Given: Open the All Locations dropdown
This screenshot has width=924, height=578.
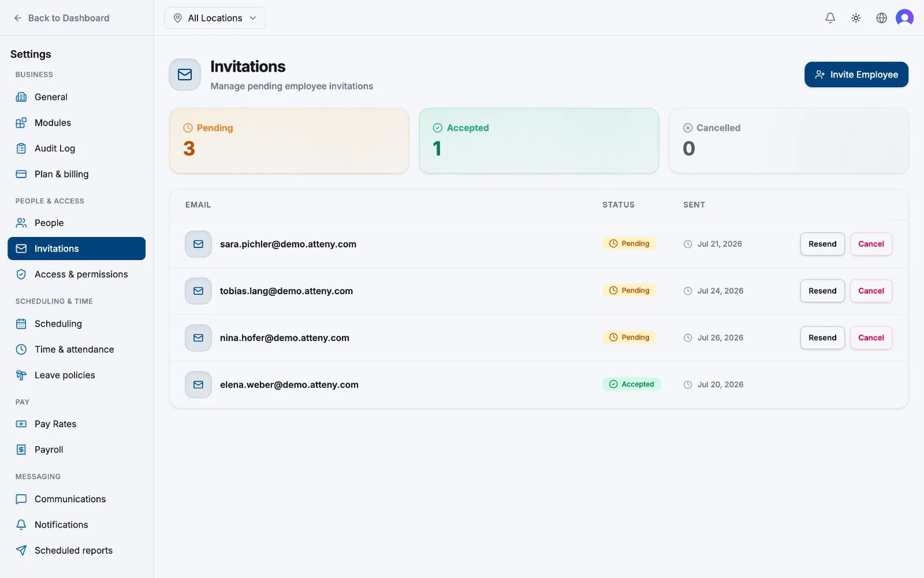Looking at the screenshot, I should tap(215, 18).
